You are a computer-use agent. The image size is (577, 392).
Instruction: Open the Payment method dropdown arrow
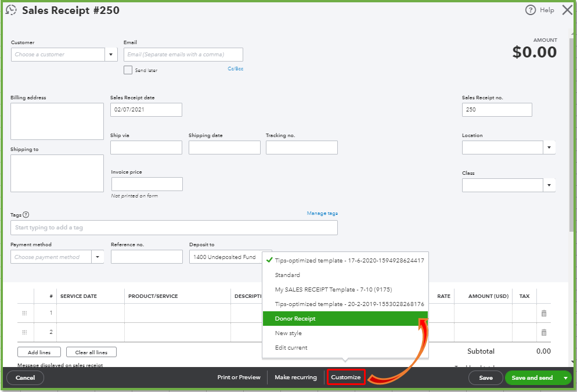coord(98,257)
